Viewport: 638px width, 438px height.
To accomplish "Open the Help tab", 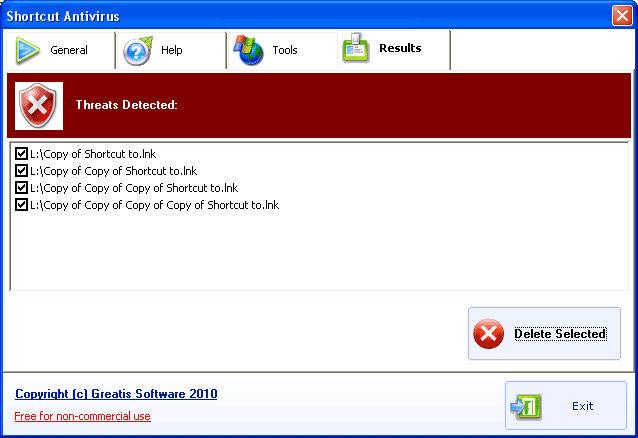I will (x=172, y=50).
